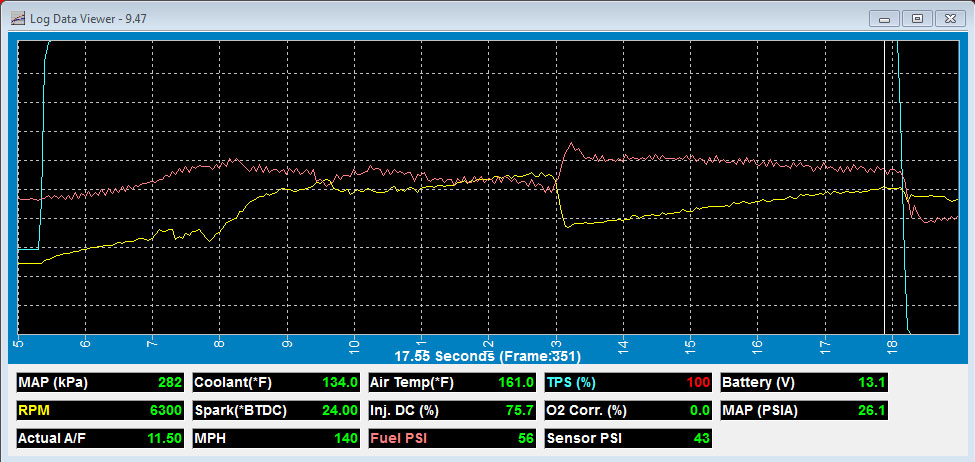The height and width of the screenshot is (462, 975).
Task: Select the O2 Corr. (%) channel label
Action: 586,411
